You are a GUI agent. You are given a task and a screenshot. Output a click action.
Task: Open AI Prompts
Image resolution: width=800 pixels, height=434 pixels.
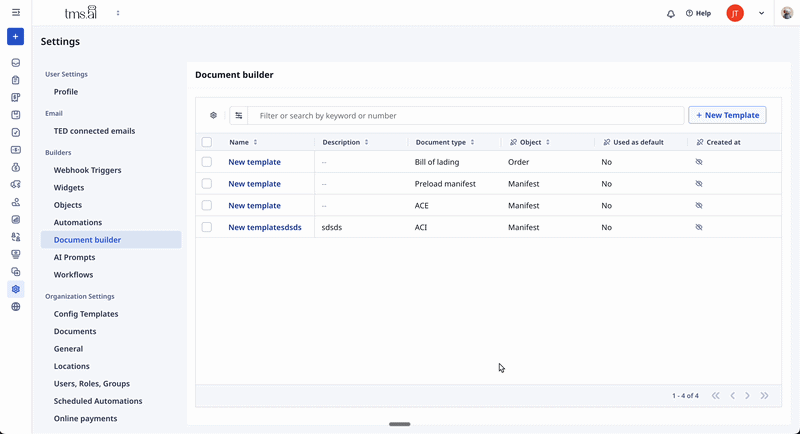pyautogui.click(x=74, y=258)
